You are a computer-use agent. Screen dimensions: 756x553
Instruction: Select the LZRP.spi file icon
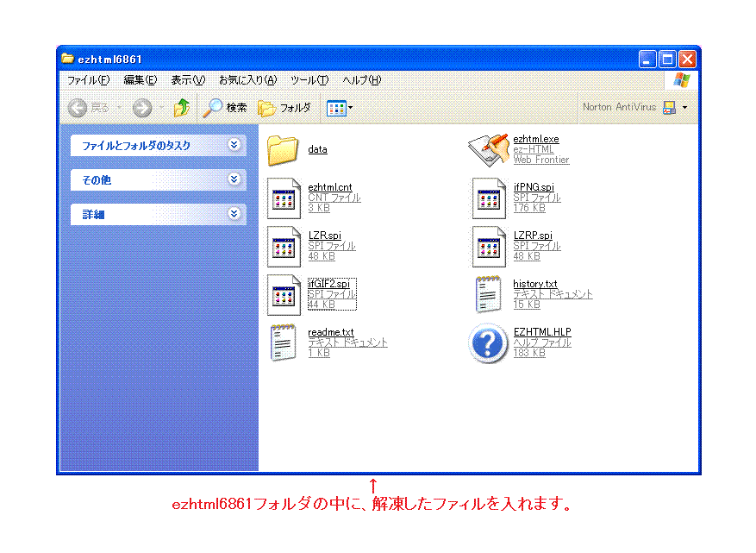[489, 247]
